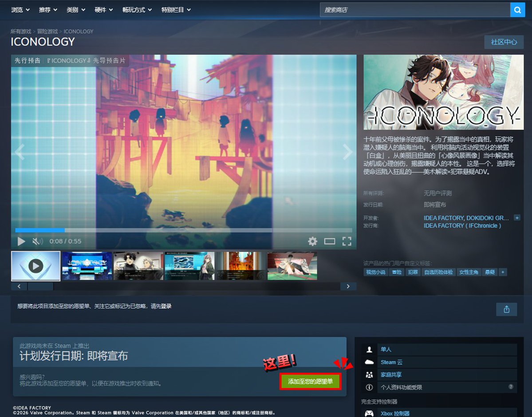Image resolution: width=532 pixels, height=417 pixels.
Task: Click the single-player icon
Action: (x=369, y=349)
